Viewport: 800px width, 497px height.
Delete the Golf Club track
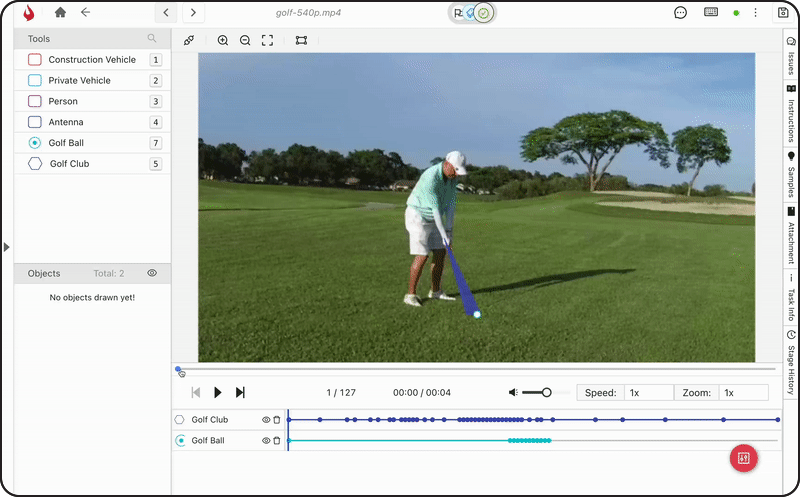click(x=277, y=420)
